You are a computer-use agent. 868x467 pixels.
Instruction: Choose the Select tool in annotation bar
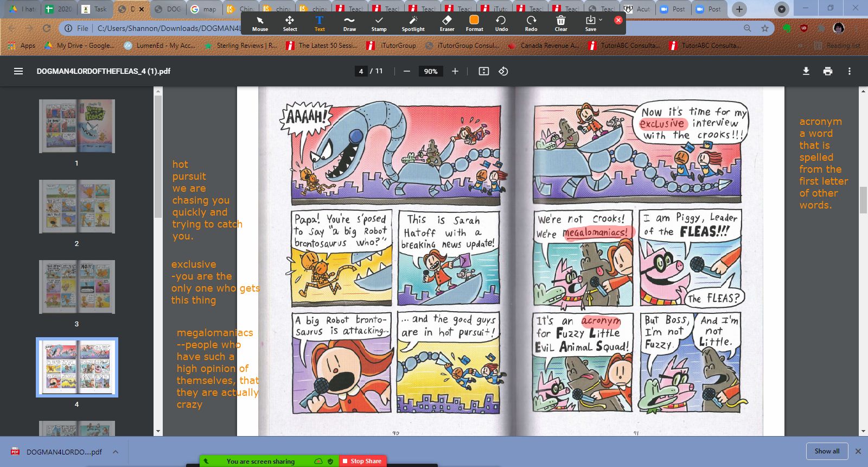point(290,23)
